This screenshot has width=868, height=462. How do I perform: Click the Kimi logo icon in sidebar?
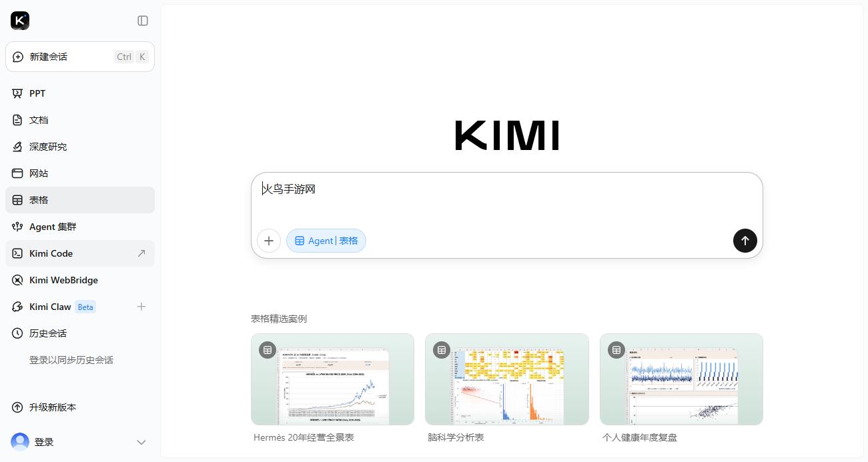click(20, 21)
